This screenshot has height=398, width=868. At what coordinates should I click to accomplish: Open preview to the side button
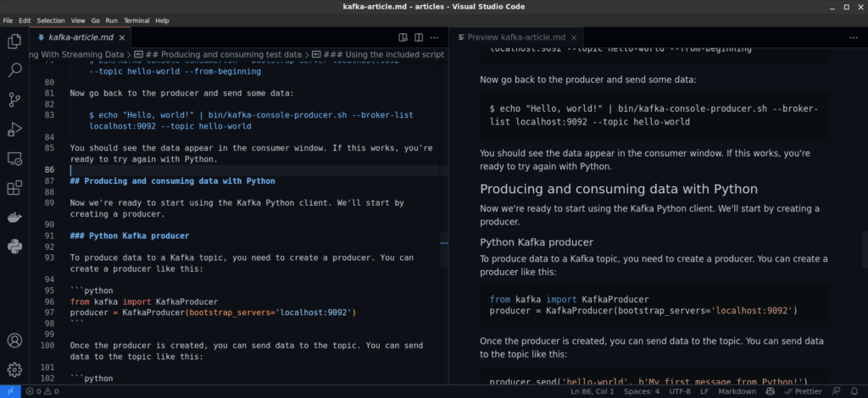pos(403,37)
